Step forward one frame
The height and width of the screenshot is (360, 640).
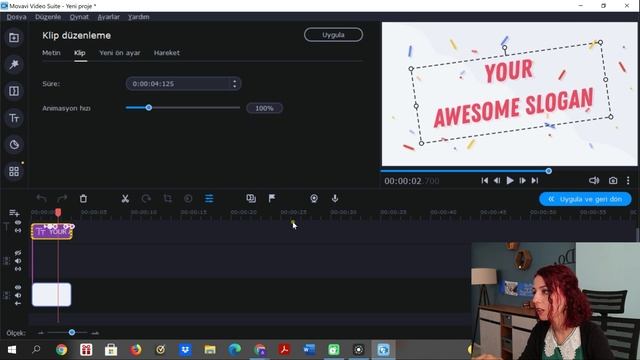pyautogui.click(x=522, y=180)
